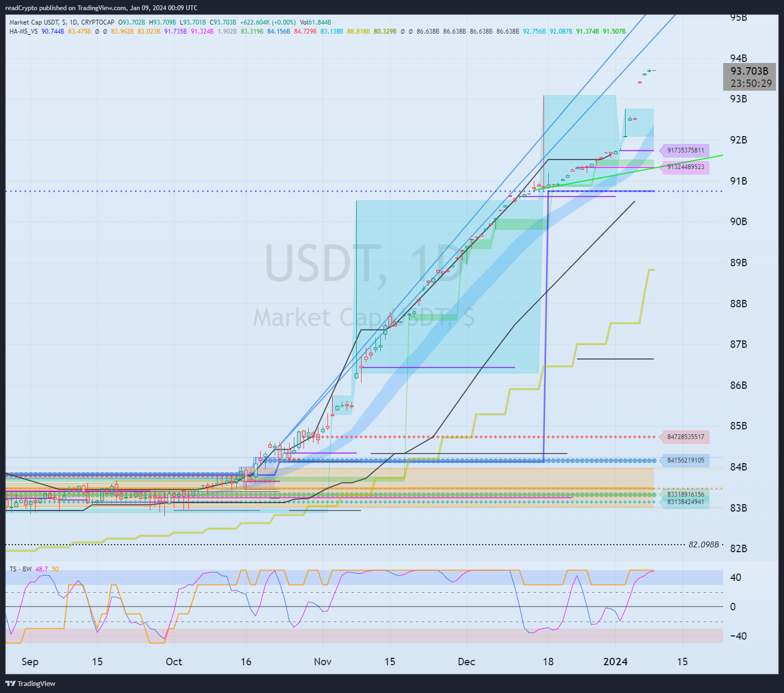Screen dimensions: 784x693
Task: Click the dotted line label 82.098B
Action: pos(703,545)
